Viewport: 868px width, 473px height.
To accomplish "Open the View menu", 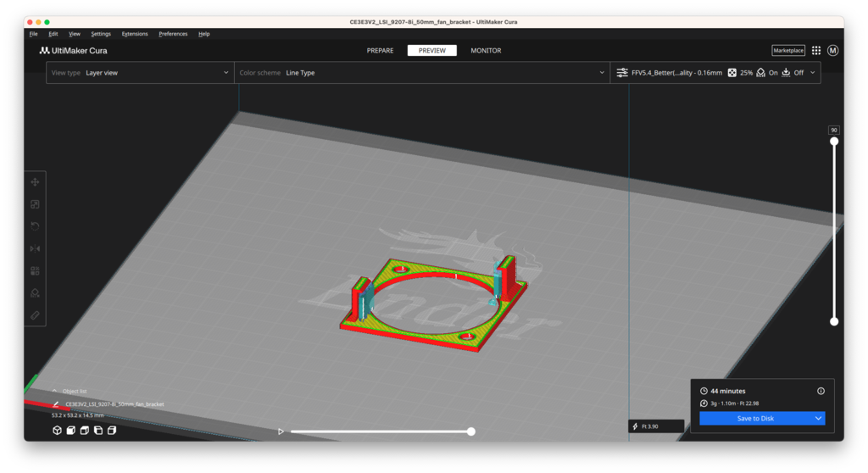I will (x=75, y=34).
